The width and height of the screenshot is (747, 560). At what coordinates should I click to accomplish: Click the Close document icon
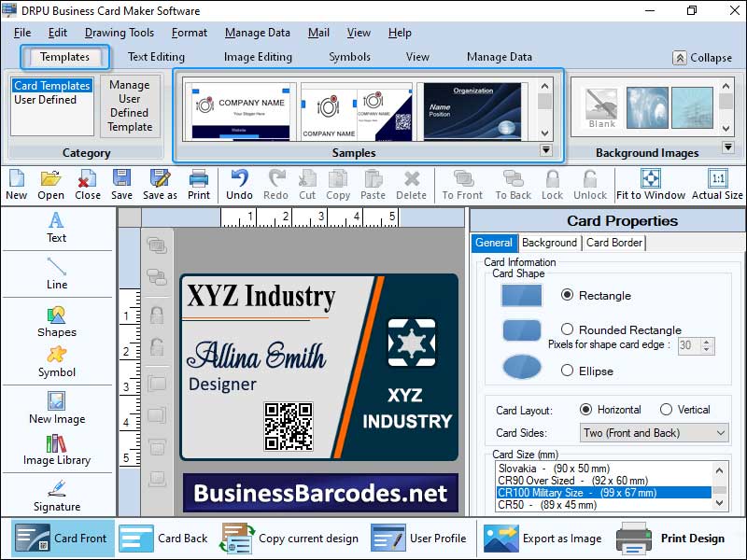pyautogui.click(x=87, y=184)
